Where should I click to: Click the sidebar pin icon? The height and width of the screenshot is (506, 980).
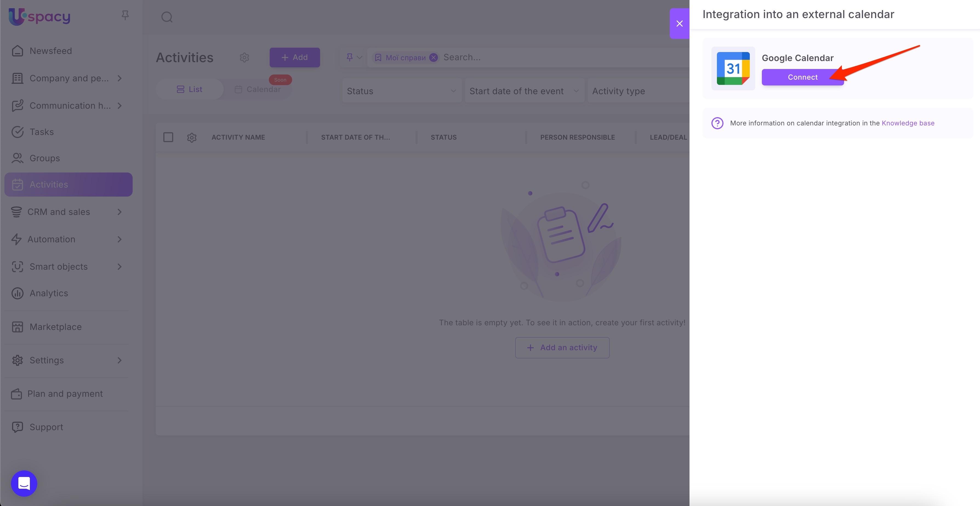point(125,15)
